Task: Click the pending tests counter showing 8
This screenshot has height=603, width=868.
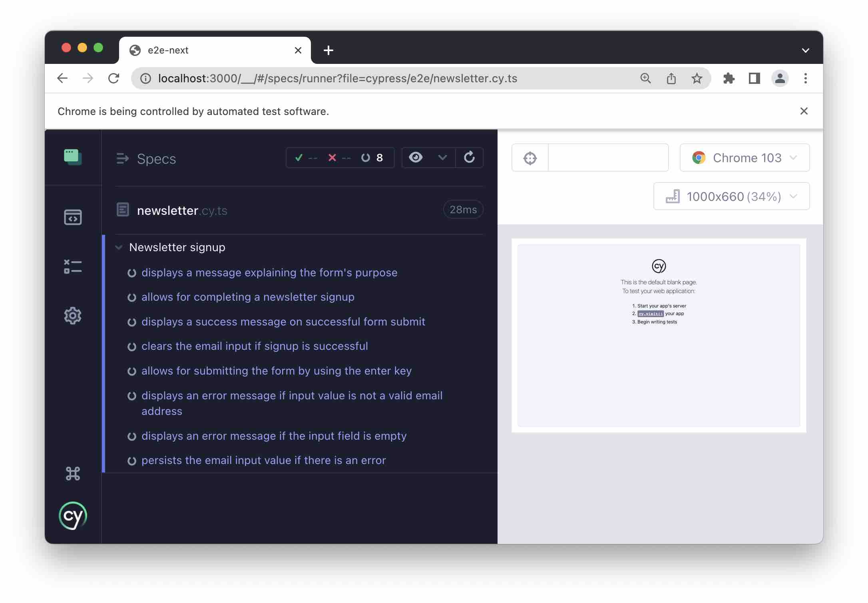Action: pyautogui.click(x=372, y=158)
